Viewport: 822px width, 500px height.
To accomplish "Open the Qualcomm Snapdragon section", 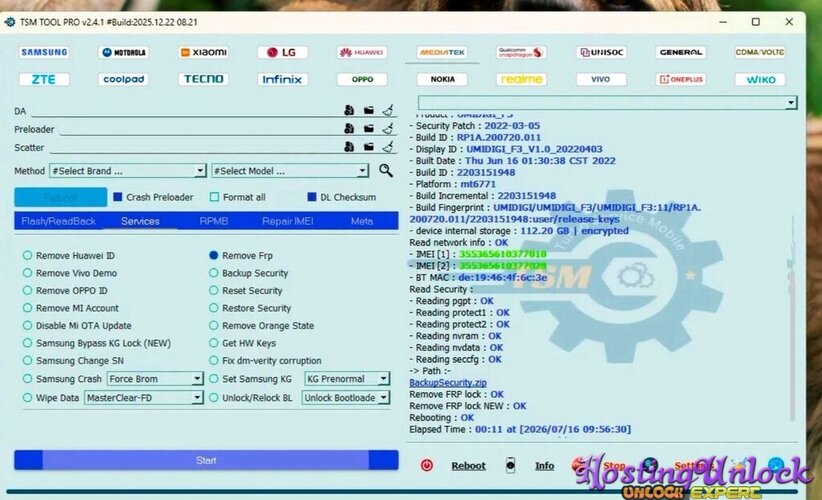I will click(x=521, y=52).
